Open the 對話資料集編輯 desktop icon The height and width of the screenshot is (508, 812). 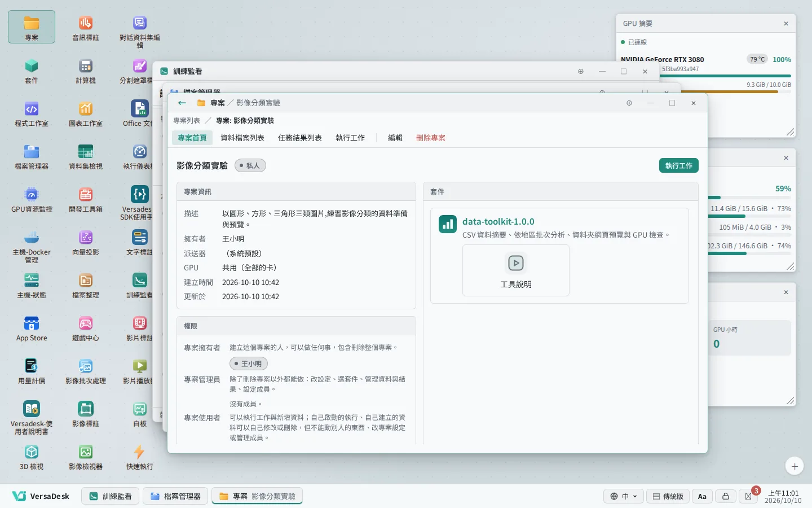coord(140,31)
